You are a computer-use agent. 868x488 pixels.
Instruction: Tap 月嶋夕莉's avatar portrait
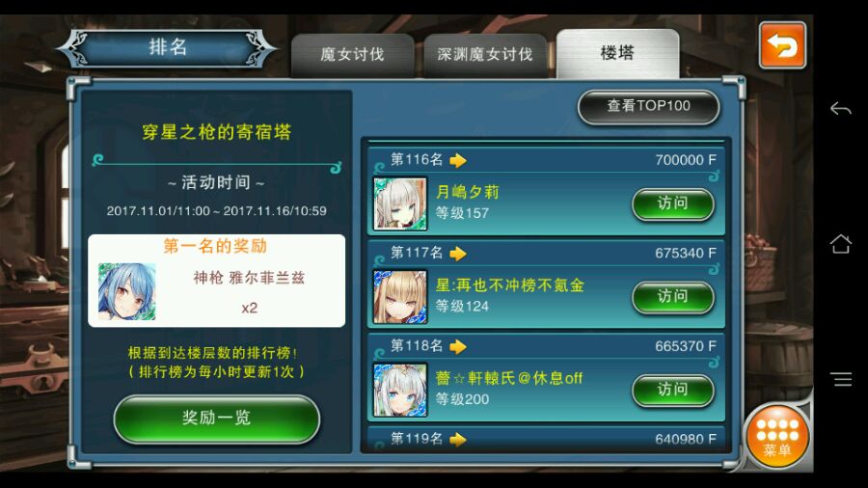click(x=400, y=203)
